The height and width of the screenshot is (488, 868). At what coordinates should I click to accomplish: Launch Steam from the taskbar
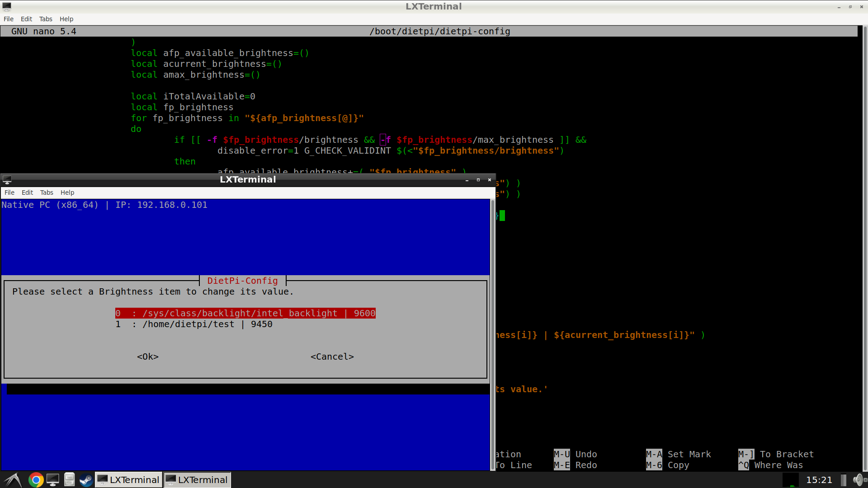(86, 480)
